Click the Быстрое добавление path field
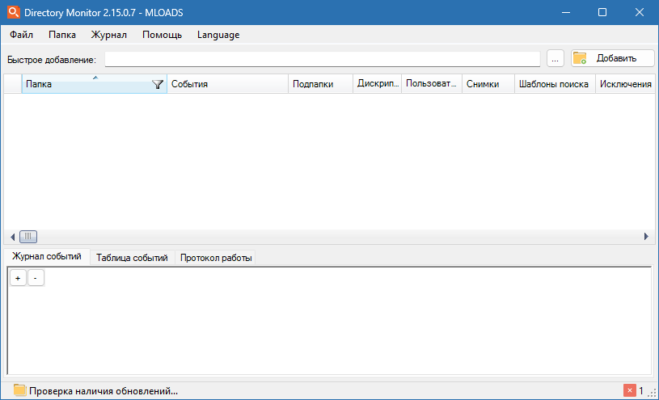This screenshot has height=400, width=659. click(322, 59)
